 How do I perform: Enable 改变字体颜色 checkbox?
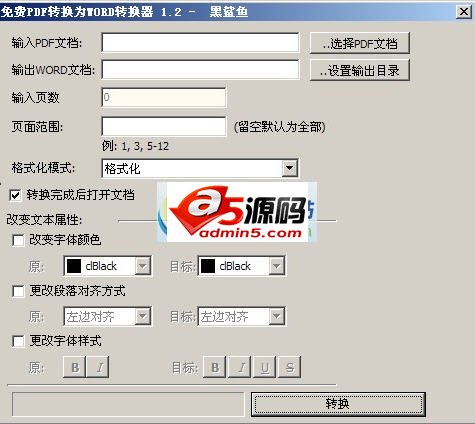pyautogui.click(x=18, y=240)
